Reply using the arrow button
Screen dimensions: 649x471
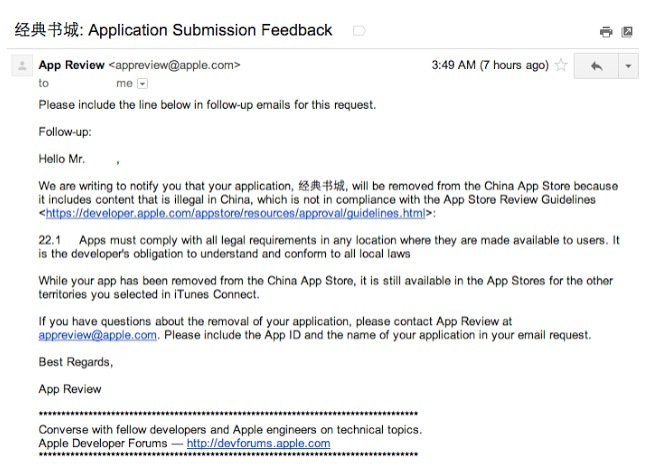[596, 66]
